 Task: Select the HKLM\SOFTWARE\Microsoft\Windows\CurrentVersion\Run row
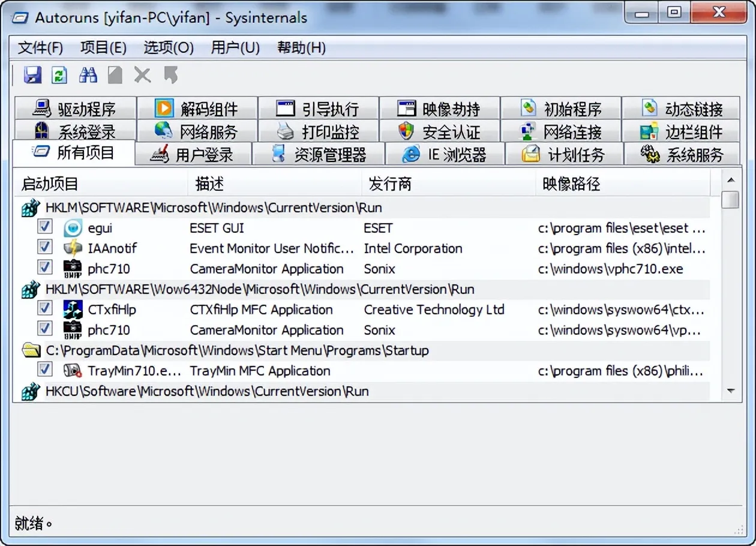pyautogui.click(x=362, y=208)
